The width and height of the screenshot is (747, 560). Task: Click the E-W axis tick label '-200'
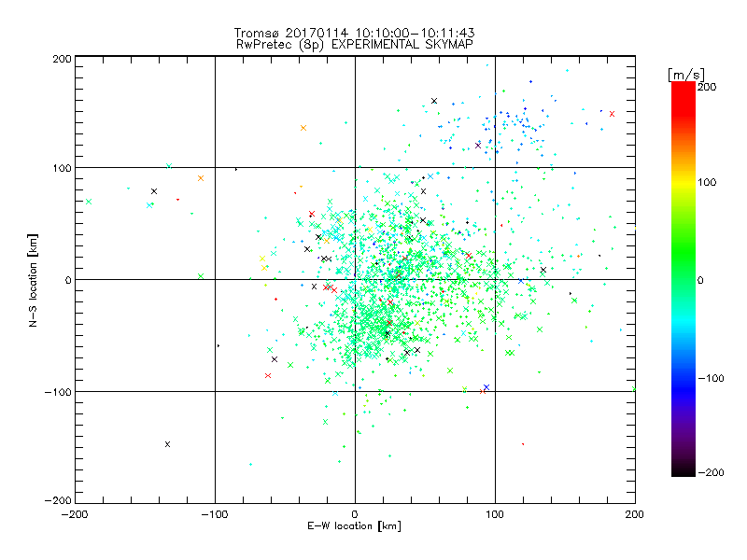click(75, 514)
